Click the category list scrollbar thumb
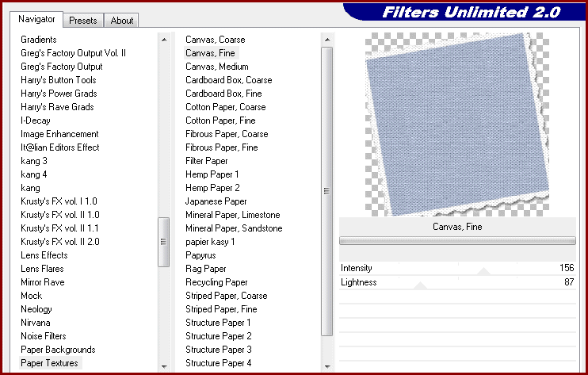This screenshot has width=588, height=375. (x=163, y=242)
